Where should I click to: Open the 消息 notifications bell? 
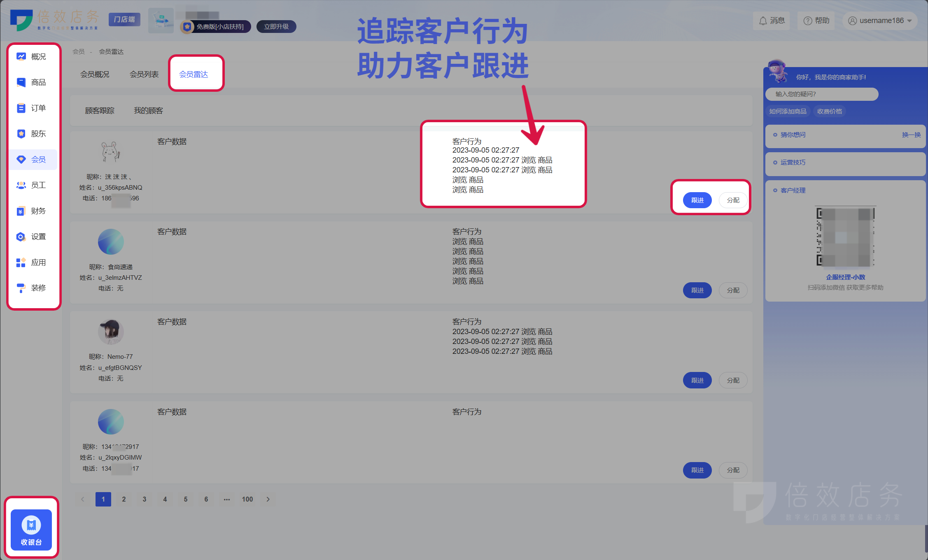click(x=772, y=20)
